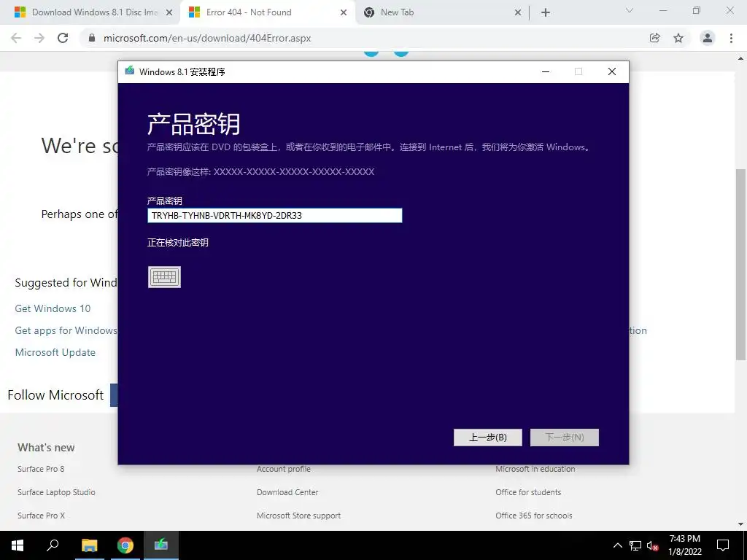This screenshot has height=560, width=747.
Task: Click the setup window title icon
Action: [130, 71]
